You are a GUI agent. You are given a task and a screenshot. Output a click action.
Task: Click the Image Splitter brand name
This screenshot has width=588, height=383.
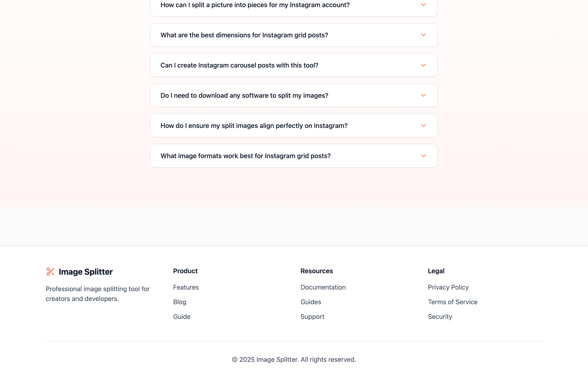coord(86,272)
